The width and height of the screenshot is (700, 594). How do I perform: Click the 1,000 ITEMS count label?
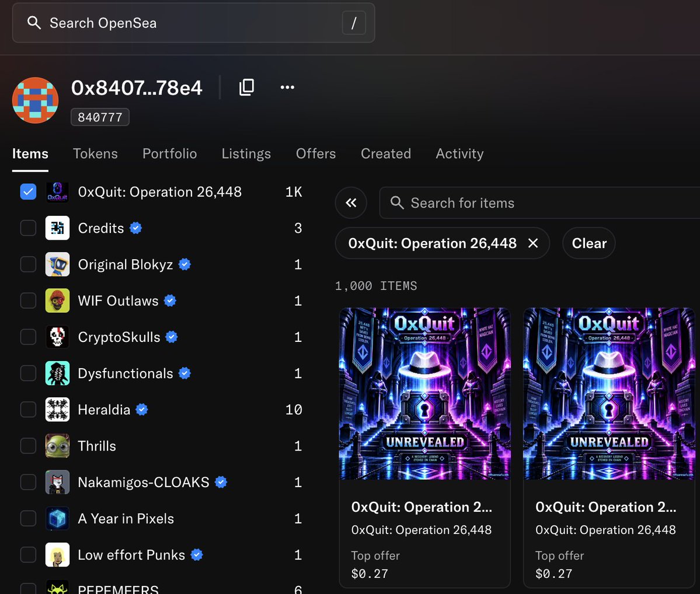376,285
